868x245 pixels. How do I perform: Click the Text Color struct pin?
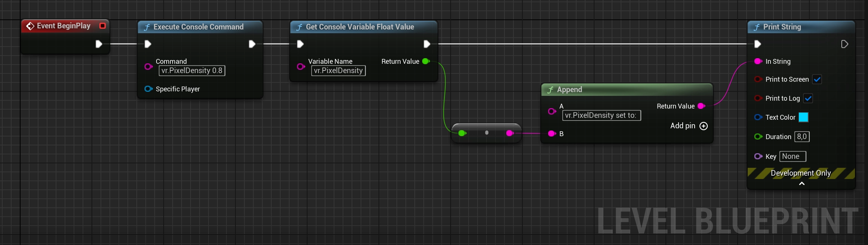758,117
